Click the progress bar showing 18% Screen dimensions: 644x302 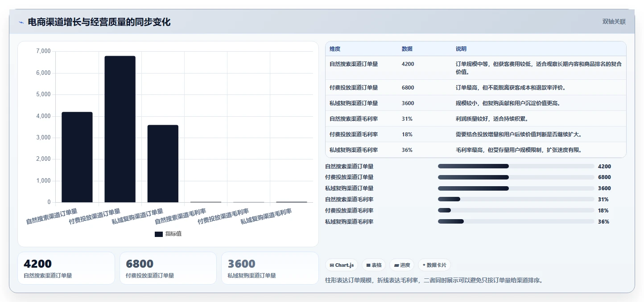(516, 210)
